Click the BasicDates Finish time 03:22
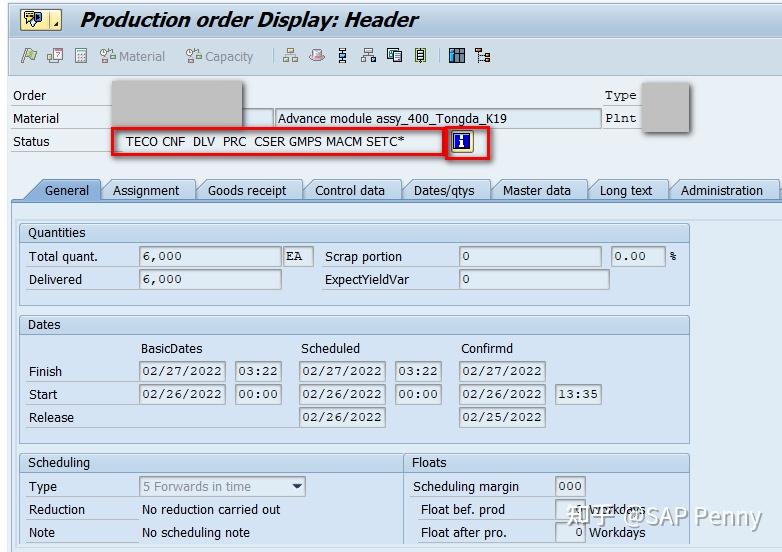 (x=258, y=371)
